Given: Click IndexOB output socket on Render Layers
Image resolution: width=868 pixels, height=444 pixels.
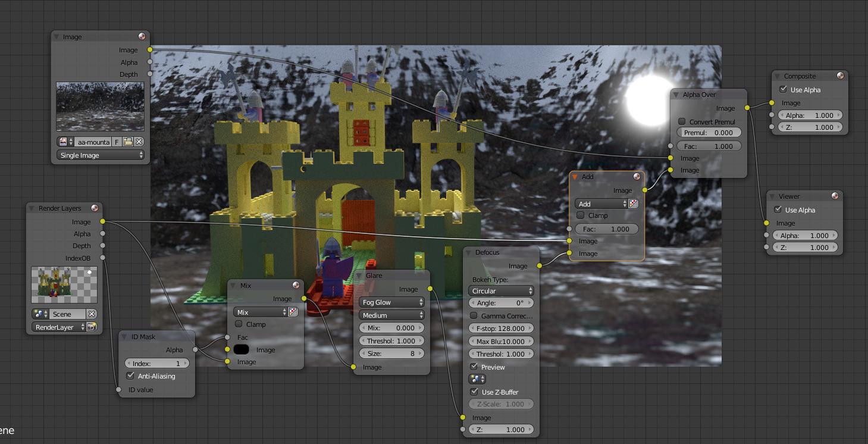Looking at the screenshot, I should 103,258.
